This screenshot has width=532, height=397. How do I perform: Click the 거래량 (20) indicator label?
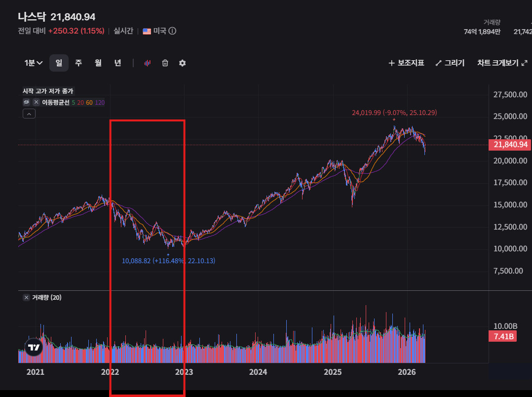(x=46, y=297)
